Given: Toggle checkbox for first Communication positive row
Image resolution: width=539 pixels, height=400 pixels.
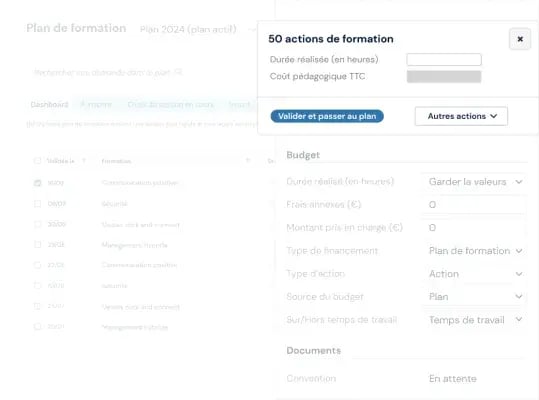Looking at the screenshot, I should tap(37, 183).
